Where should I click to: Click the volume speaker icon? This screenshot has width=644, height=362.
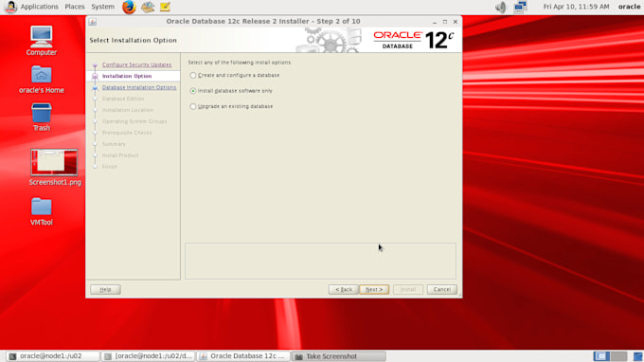[x=501, y=7]
